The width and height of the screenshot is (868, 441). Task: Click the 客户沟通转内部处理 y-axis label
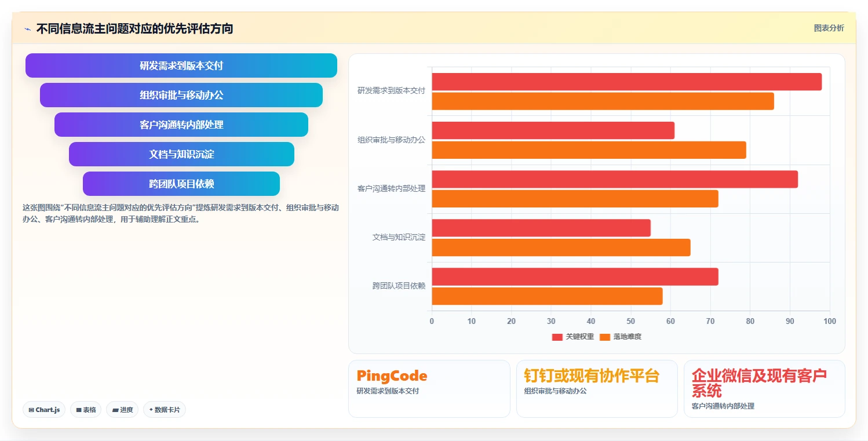tap(391, 188)
